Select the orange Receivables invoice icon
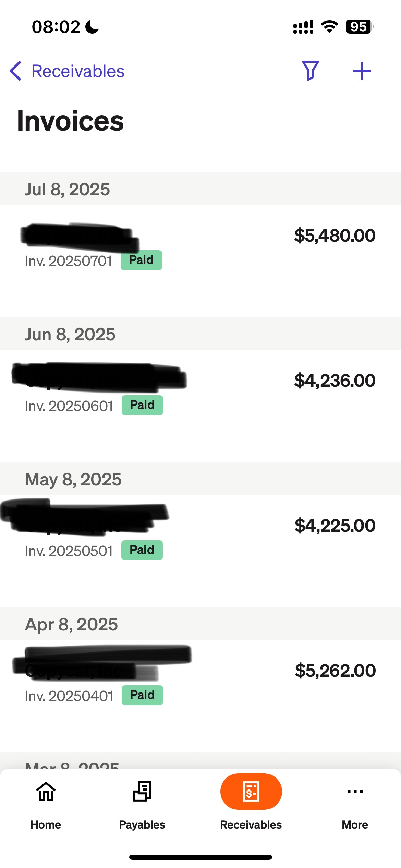 click(x=251, y=791)
